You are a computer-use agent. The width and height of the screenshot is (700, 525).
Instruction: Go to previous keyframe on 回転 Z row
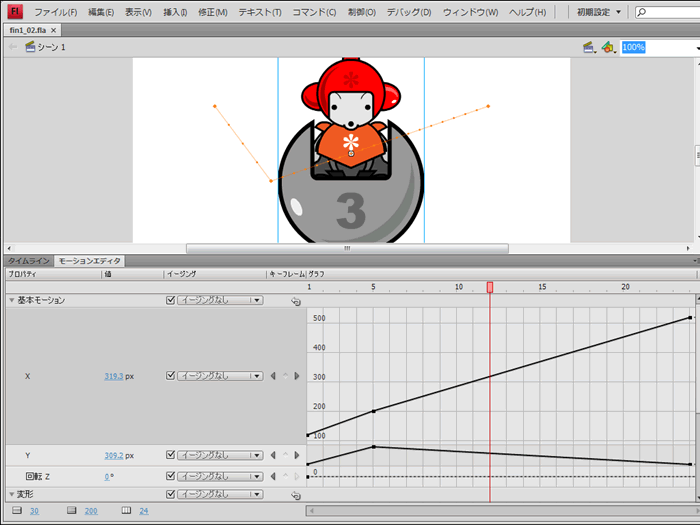coord(274,476)
